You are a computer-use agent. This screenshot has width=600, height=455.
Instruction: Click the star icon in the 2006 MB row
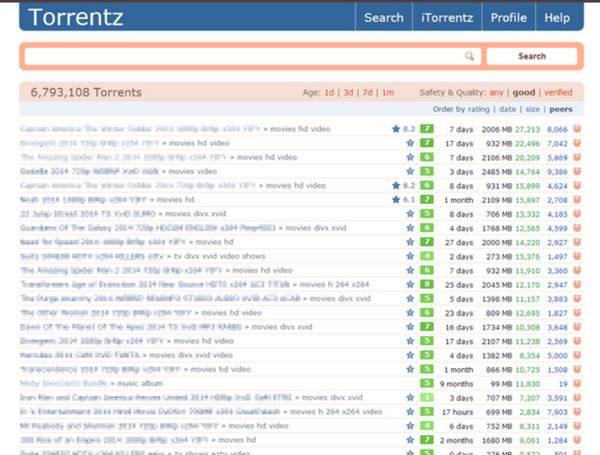click(x=396, y=129)
